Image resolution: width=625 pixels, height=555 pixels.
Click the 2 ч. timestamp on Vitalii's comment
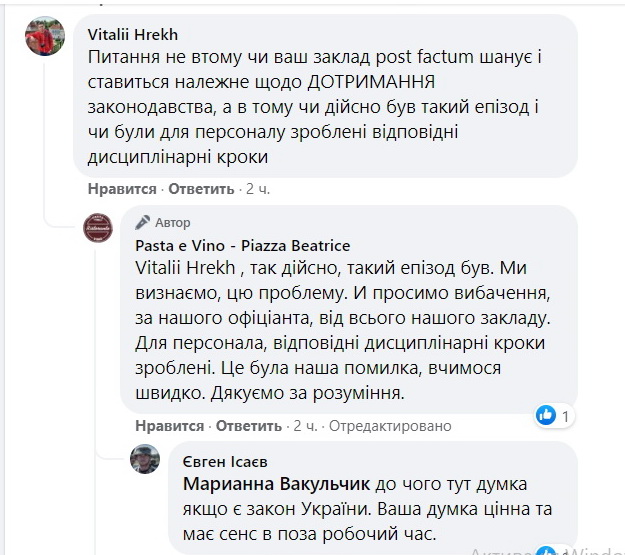(257, 189)
